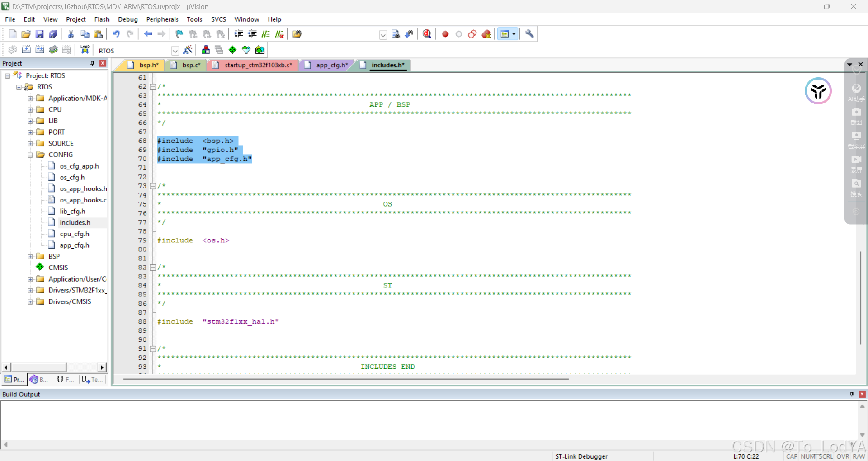868x461 pixels.
Task: Open os_cfg_app.h in the tree
Action: point(79,166)
